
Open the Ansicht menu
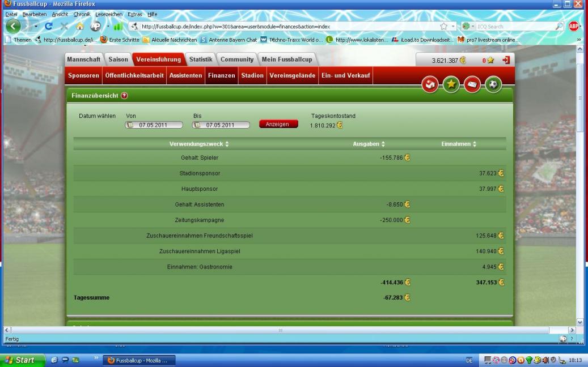tap(60, 14)
